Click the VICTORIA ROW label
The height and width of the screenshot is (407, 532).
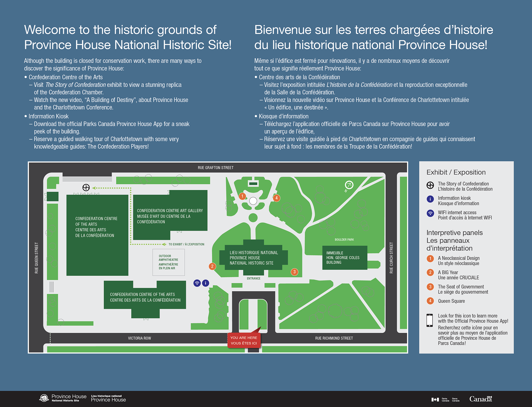click(x=139, y=338)
